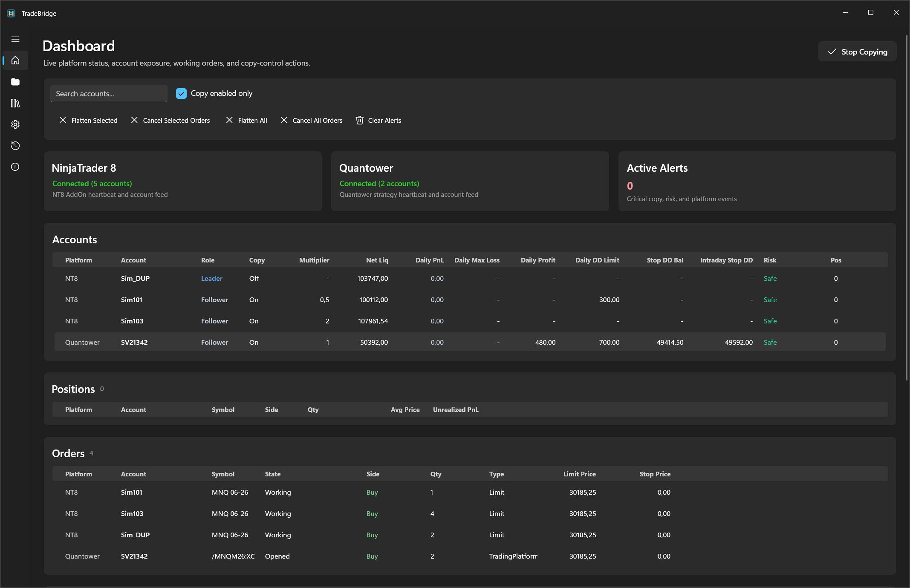Click the Connected (5 accounts) status text
This screenshot has width=910, height=588.
click(x=92, y=183)
